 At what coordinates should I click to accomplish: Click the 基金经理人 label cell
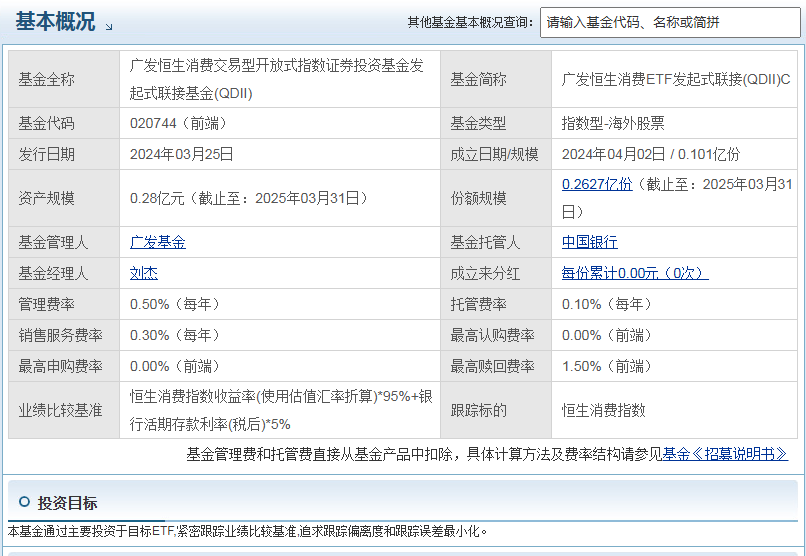coord(64,273)
